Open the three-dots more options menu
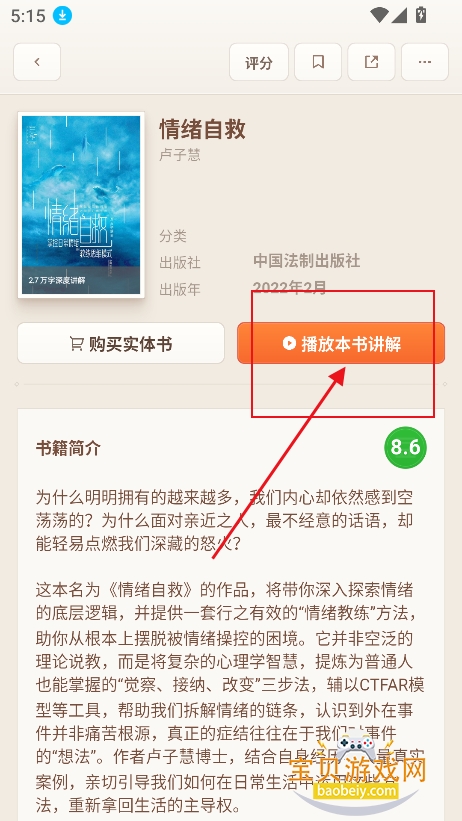Viewport: 462px width, 821px height. (x=425, y=62)
